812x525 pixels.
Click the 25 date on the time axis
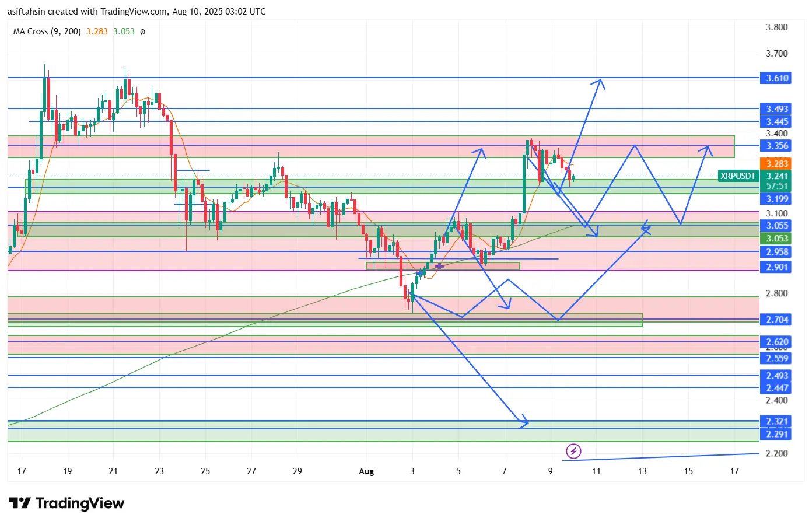coord(205,471)
